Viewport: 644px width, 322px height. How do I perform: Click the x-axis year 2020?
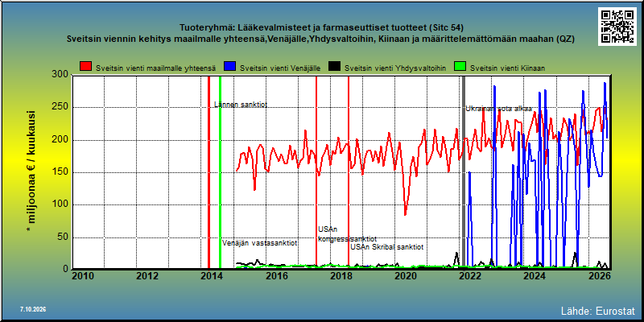(406, 275)
